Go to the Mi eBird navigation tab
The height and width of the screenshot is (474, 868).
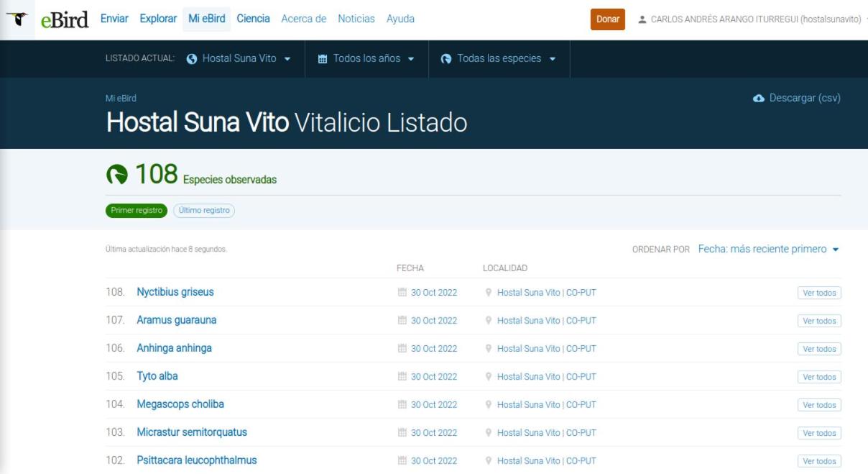click(207, 19)
